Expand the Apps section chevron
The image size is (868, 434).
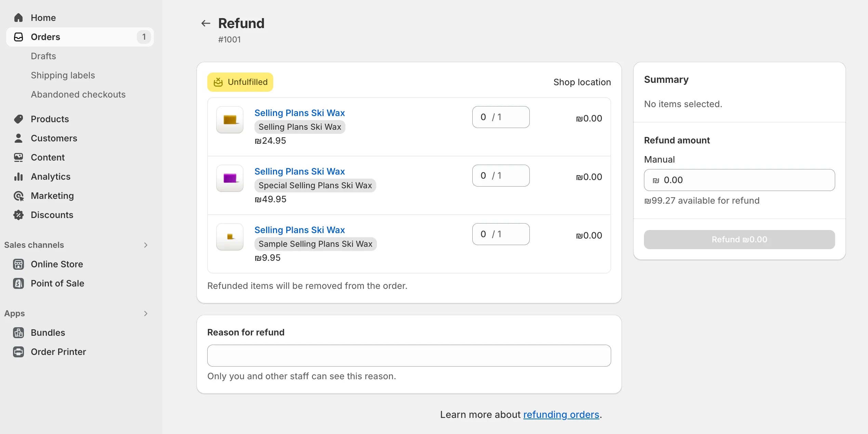pos(146,313)
